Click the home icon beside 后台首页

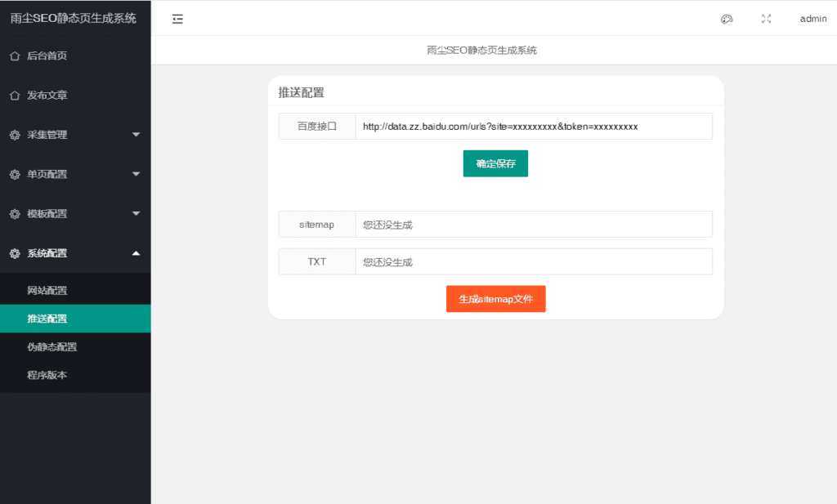(x=15, y=56)
